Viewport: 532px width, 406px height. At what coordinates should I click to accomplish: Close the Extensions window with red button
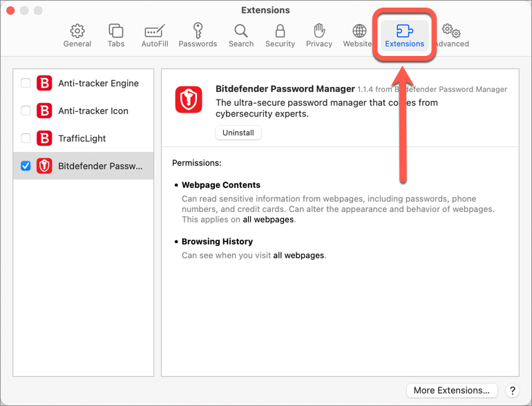(10, 10)
